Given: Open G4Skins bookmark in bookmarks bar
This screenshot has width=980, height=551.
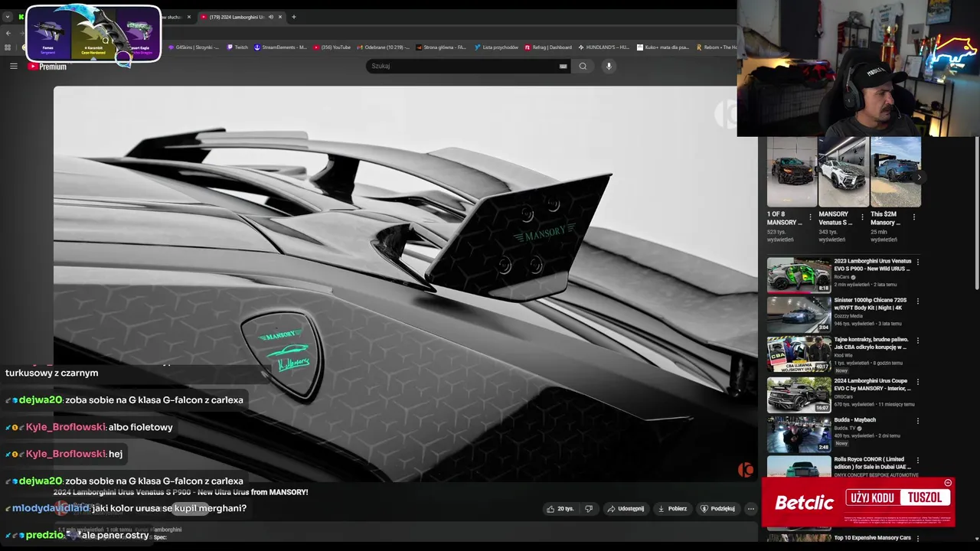Looking at the screenshot, I should tap(194, 47).
